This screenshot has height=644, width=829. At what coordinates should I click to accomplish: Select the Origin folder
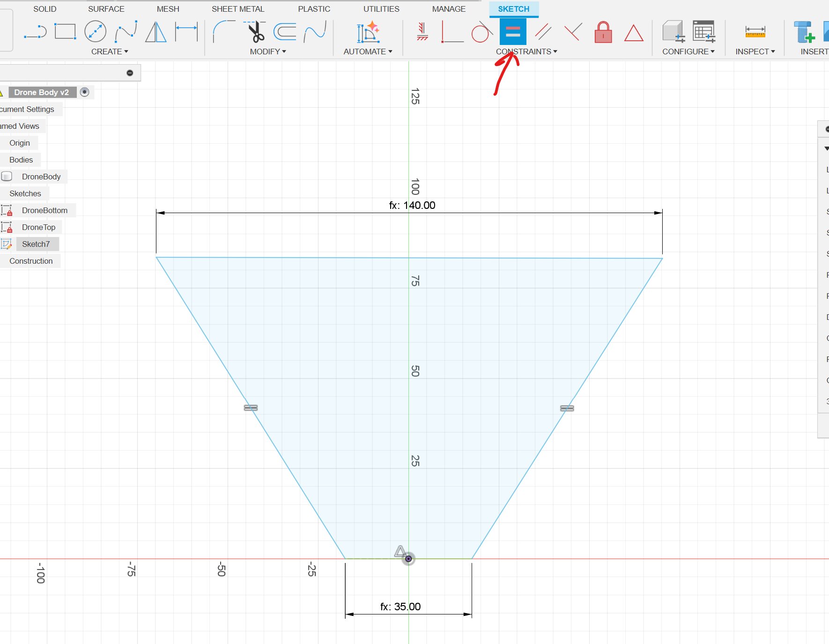click(x=20, y=143)
